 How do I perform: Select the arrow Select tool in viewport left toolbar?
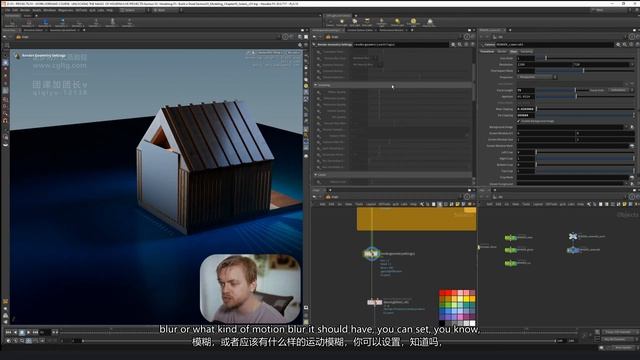click(x=5, y=63)
